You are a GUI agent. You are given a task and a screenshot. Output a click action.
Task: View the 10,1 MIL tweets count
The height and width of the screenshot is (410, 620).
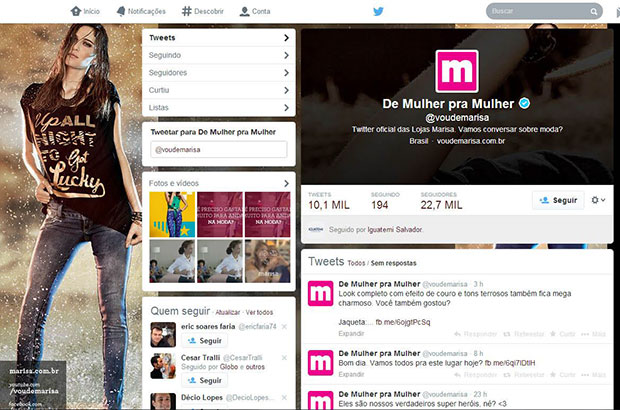tap(329, 201)
